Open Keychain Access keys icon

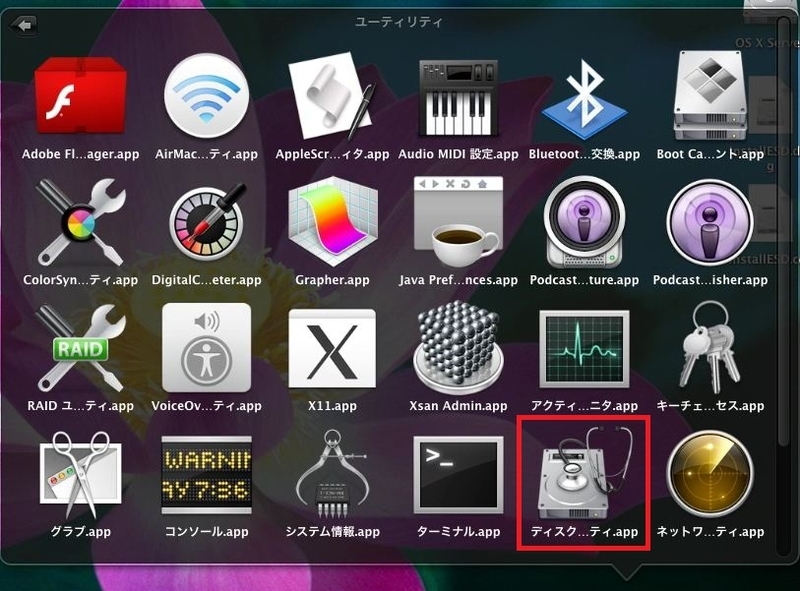[x=710, y=348]
